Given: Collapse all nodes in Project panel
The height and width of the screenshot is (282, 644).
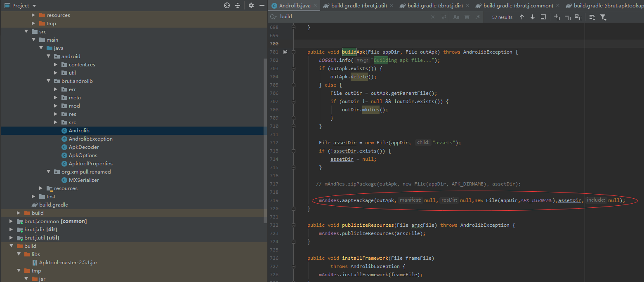Looking at the screenshot, I should tap(238, 5).
